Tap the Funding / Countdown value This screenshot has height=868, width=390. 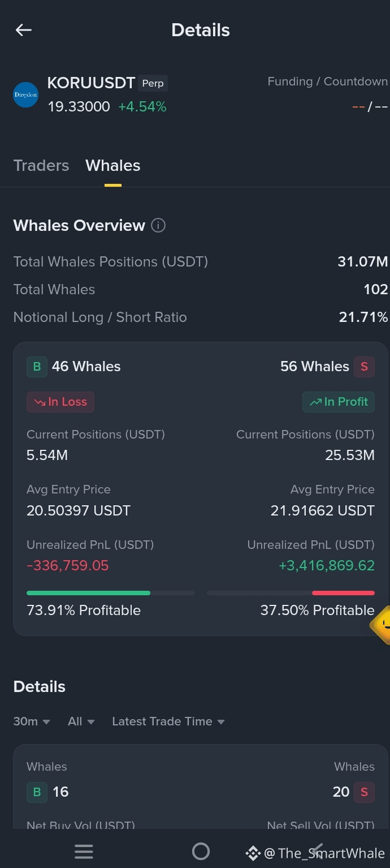370,107
